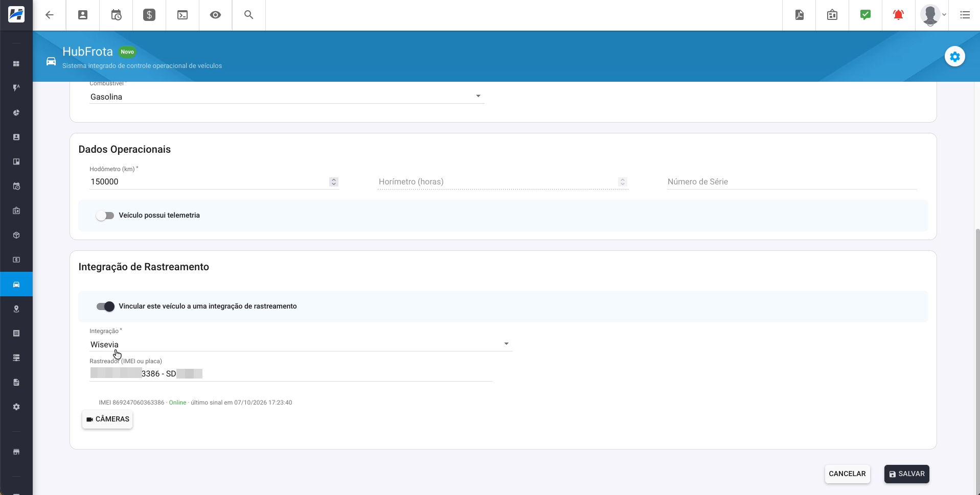Click the green checkmark chat icon

pyautogui.click(x=865, y=15)
